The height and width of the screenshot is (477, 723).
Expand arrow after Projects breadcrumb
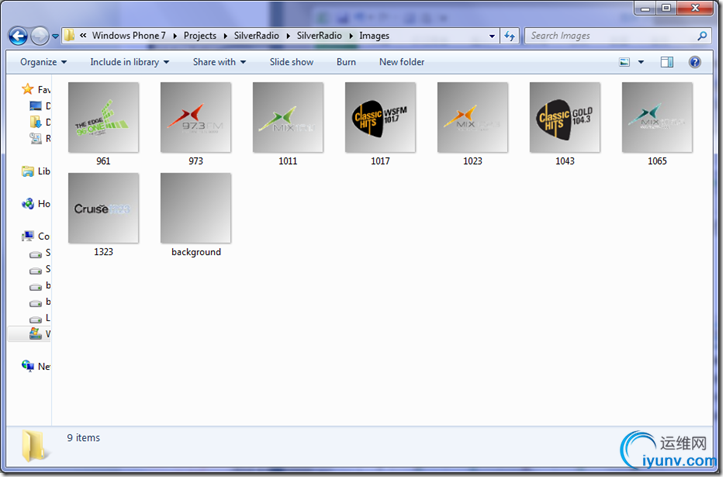click(x=225, y=36)
